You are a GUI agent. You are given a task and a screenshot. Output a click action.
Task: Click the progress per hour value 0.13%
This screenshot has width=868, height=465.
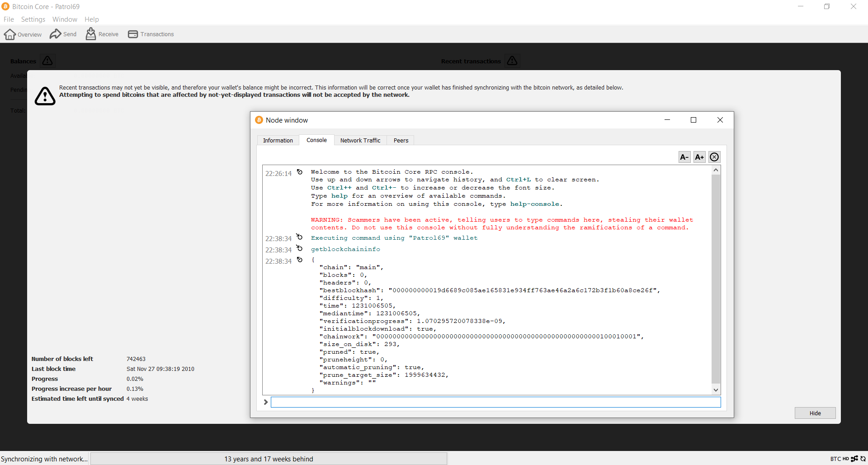tap(135, 389)
